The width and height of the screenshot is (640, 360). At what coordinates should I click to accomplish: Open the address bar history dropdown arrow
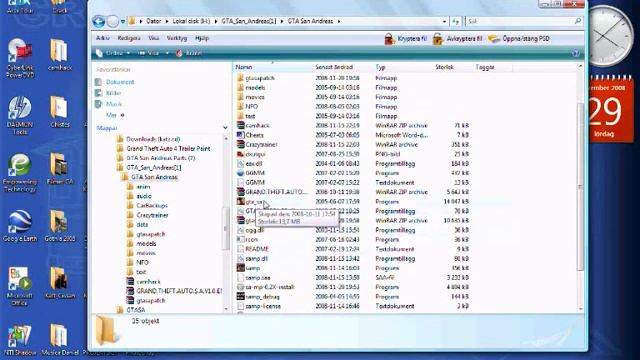tap(444, 21)
